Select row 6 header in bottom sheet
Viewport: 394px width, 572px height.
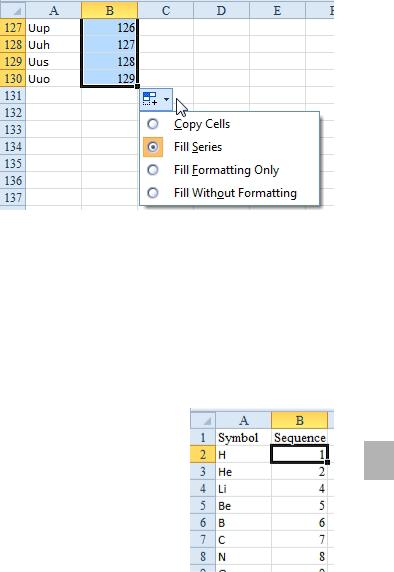point(203,522)
